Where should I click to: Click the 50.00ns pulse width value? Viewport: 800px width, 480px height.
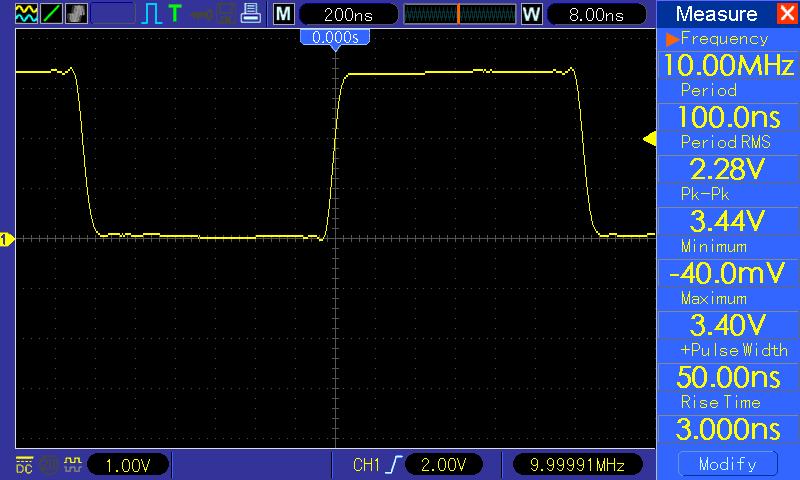pos(728,377)
